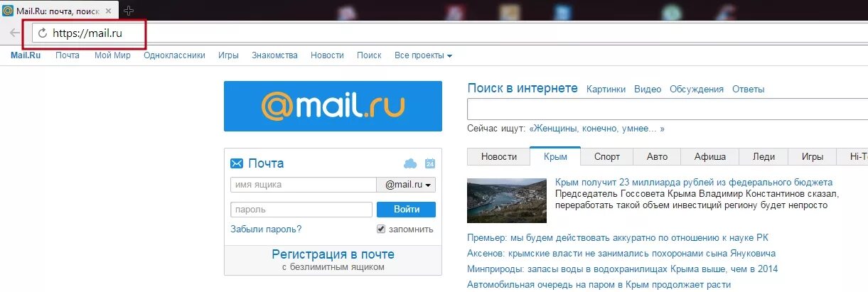Open the Забыли пароль? link

[x=266, y=229]
